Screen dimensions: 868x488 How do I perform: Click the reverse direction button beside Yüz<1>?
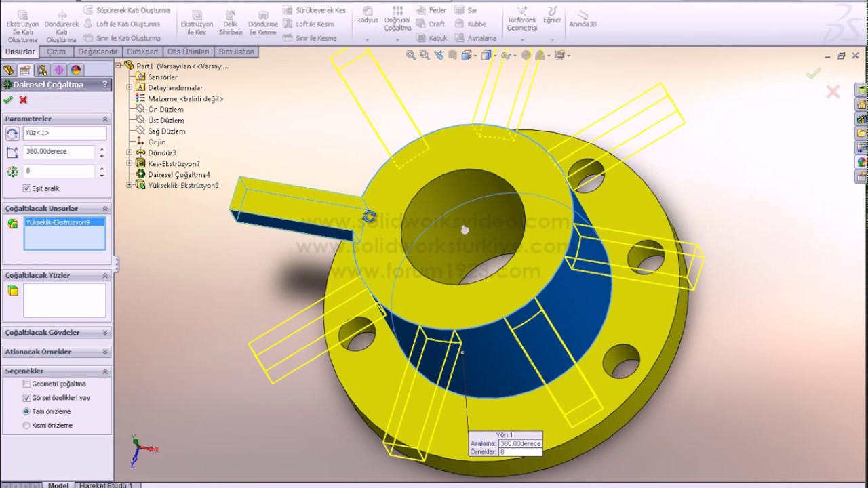pyautogui.click(x=12, y=134)
